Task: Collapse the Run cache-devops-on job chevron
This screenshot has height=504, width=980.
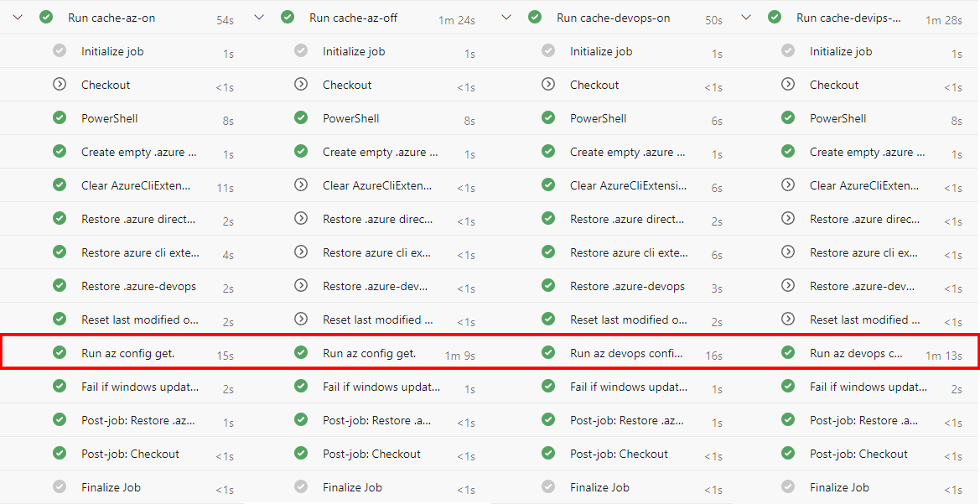Action: coord(506,18)
